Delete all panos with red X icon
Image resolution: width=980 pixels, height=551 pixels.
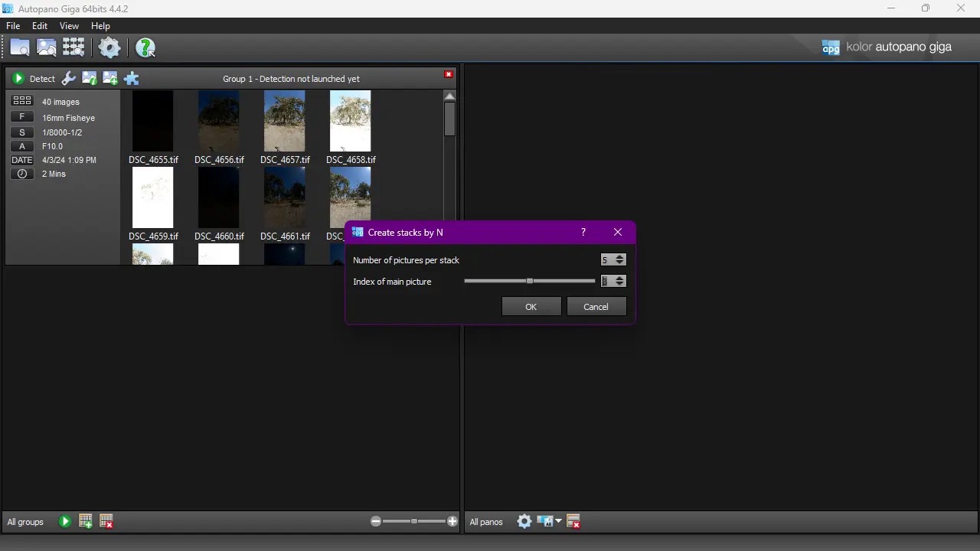573,522
